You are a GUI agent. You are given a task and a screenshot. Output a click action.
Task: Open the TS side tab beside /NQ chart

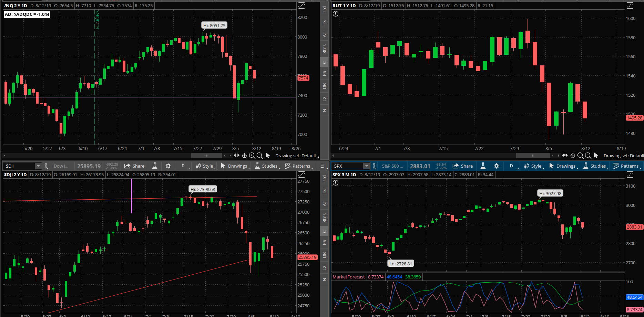(324, 23)
